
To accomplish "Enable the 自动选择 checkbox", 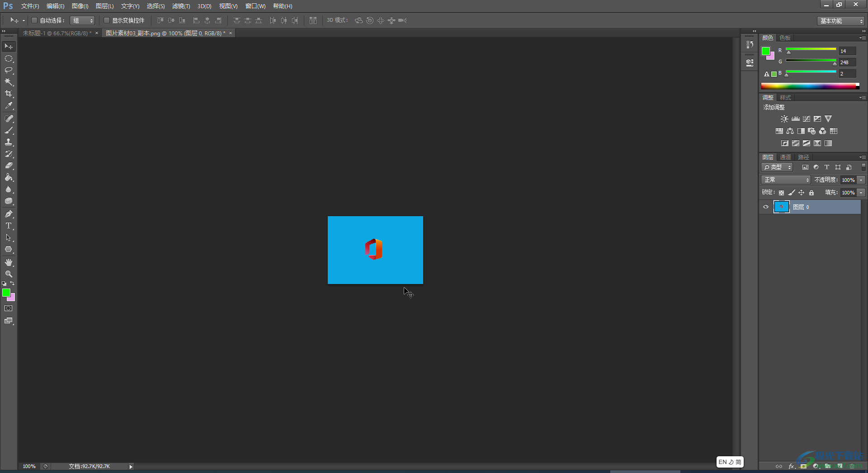I will (x=34, y=20).
